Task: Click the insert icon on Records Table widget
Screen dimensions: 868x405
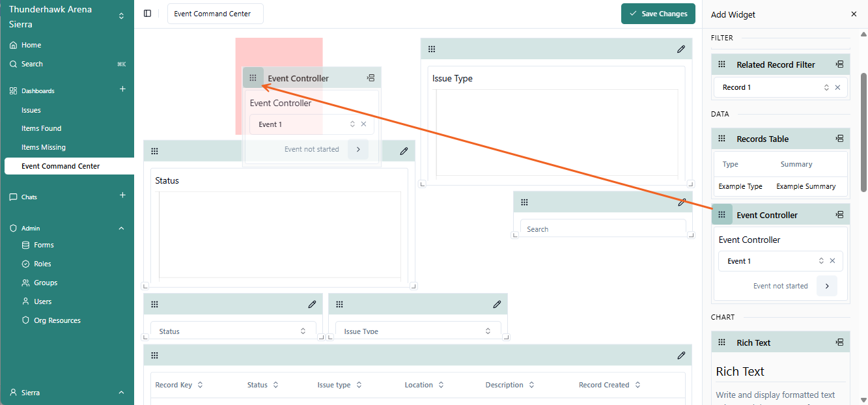Action: coord(839,139)
